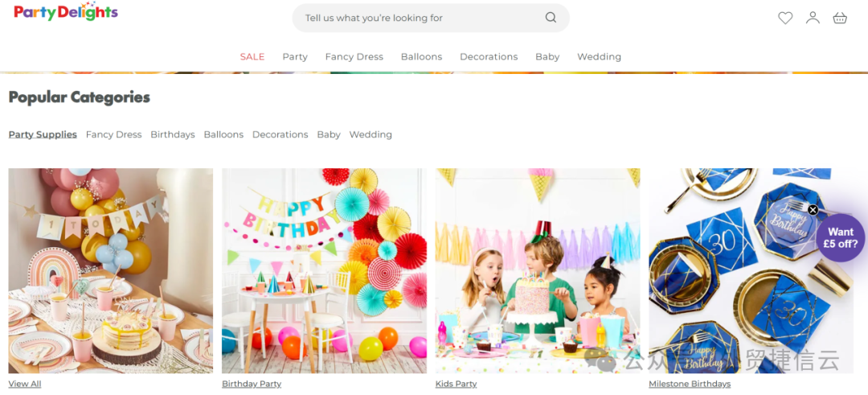Click the blue 30th tableware image
Screen dimensions: 868x395
(751, 271)
